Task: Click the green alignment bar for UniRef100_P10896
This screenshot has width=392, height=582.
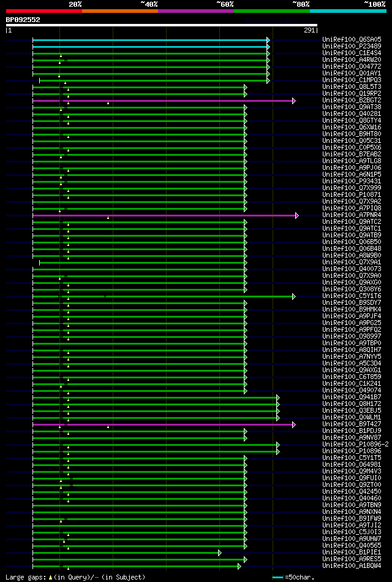Action: (156, 452)
